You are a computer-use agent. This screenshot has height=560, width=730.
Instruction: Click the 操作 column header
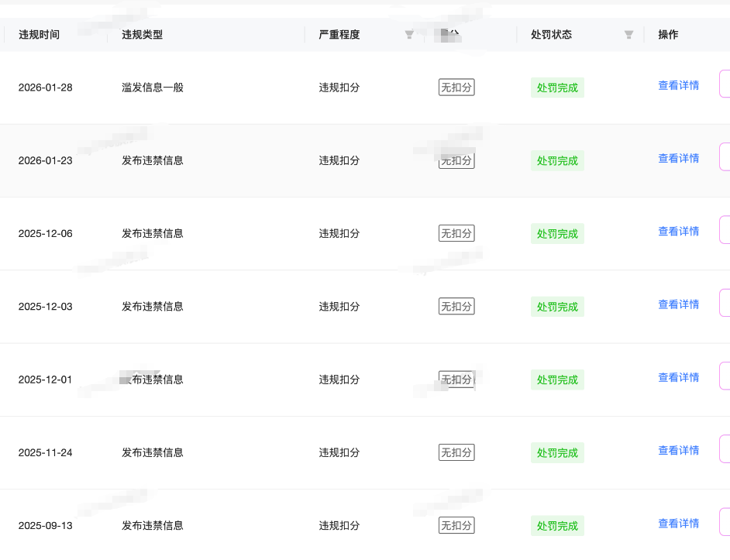click(668, 35)
